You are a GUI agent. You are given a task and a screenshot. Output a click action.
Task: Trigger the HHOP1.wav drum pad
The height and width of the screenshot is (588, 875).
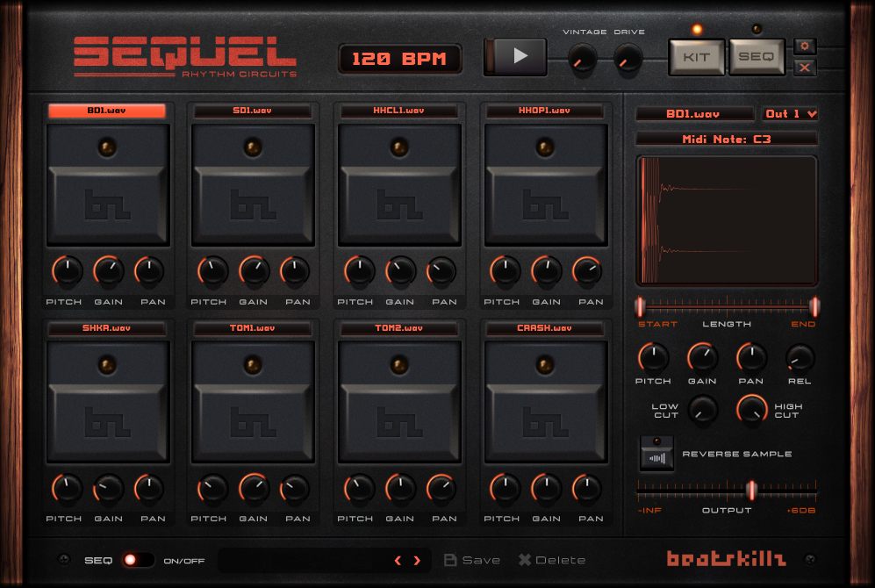pyautogui.click(x=546, y=185)
